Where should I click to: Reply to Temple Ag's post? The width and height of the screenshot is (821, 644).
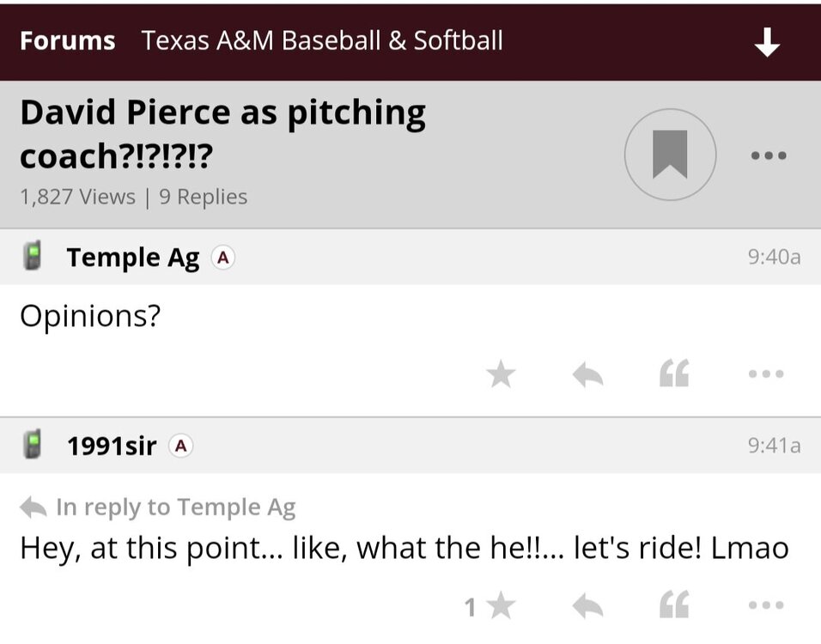[587, 374]
